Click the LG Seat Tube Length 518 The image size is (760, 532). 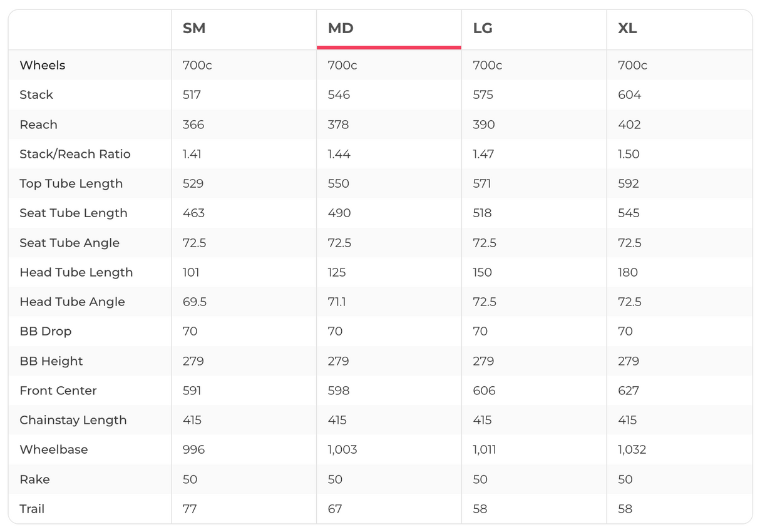pos(484,213)
